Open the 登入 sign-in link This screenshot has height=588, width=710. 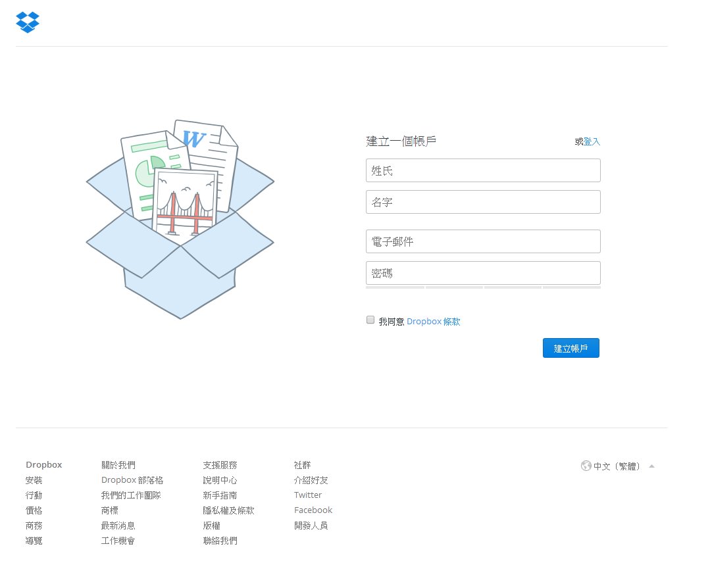click(x=592, y=141)
